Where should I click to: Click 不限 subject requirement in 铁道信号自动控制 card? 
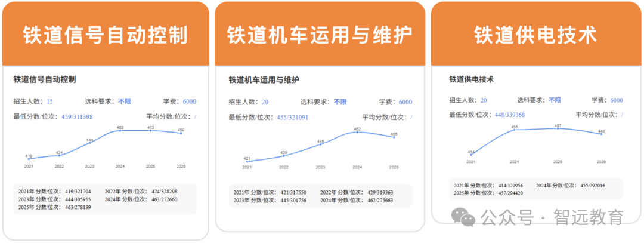125,101
